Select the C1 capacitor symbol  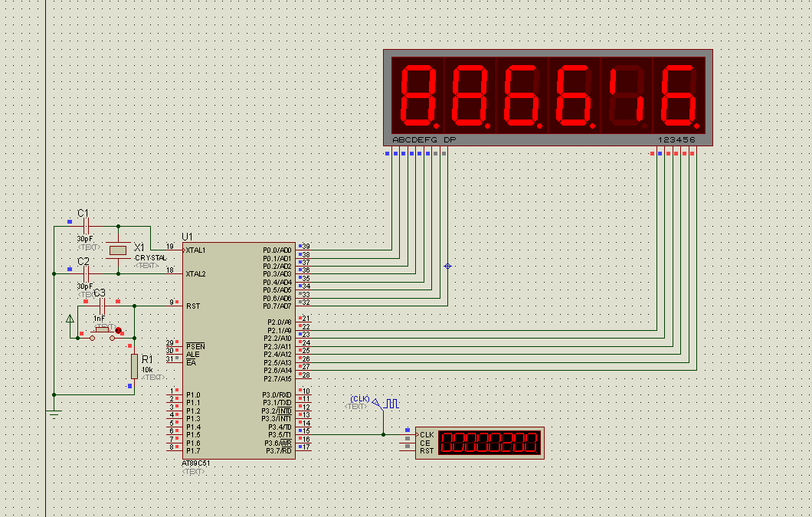[87, 227]
